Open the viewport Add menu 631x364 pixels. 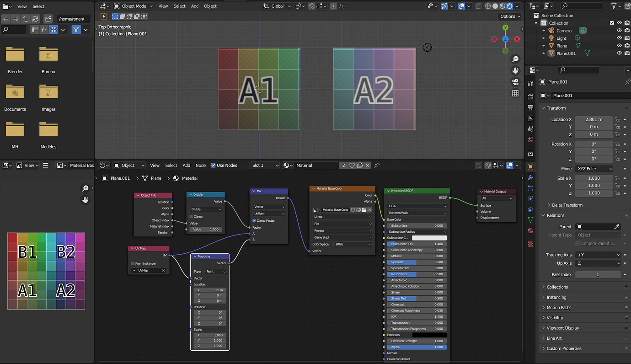click(195, 6)
